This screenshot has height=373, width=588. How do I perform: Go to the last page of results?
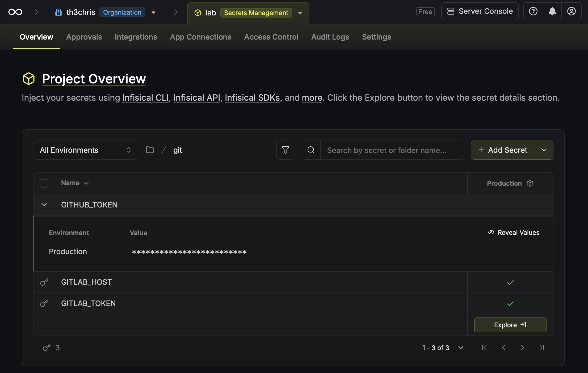(x=542, y=347)
